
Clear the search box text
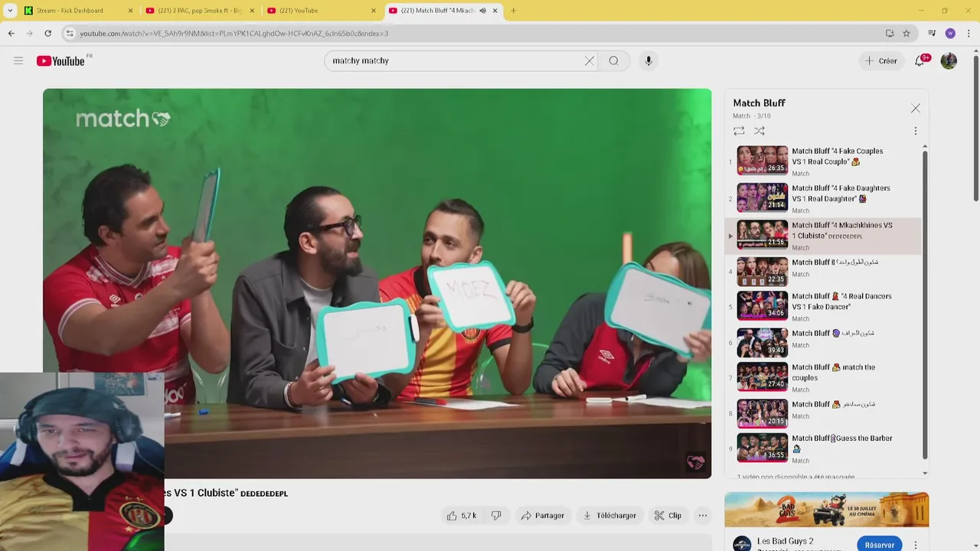click(x=589, y=60)
